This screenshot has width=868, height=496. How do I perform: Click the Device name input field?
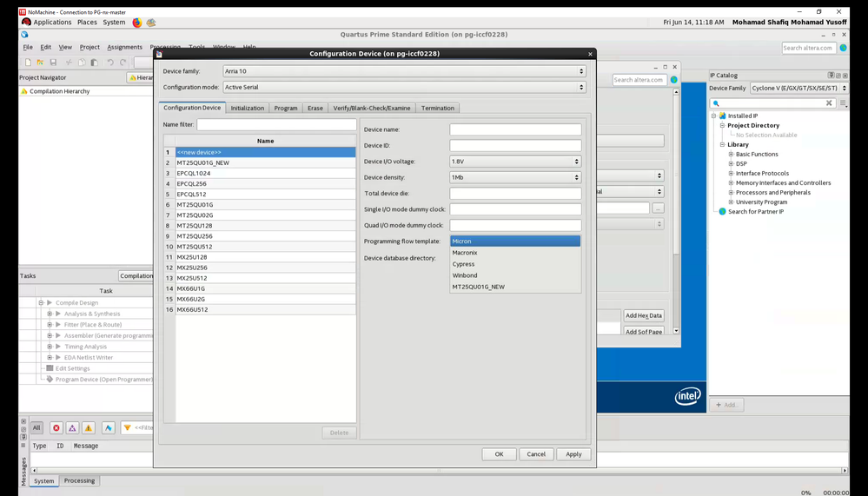pos(514,129)
